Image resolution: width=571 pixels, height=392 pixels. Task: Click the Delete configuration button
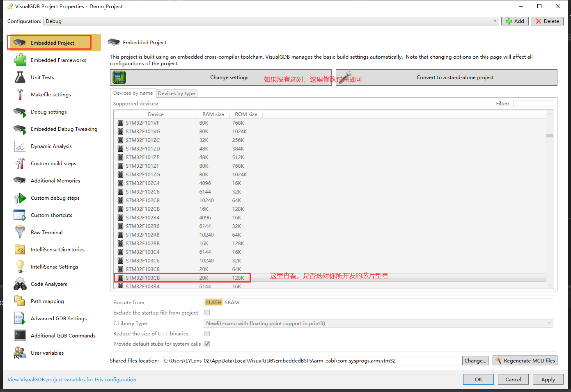point(547,21)
